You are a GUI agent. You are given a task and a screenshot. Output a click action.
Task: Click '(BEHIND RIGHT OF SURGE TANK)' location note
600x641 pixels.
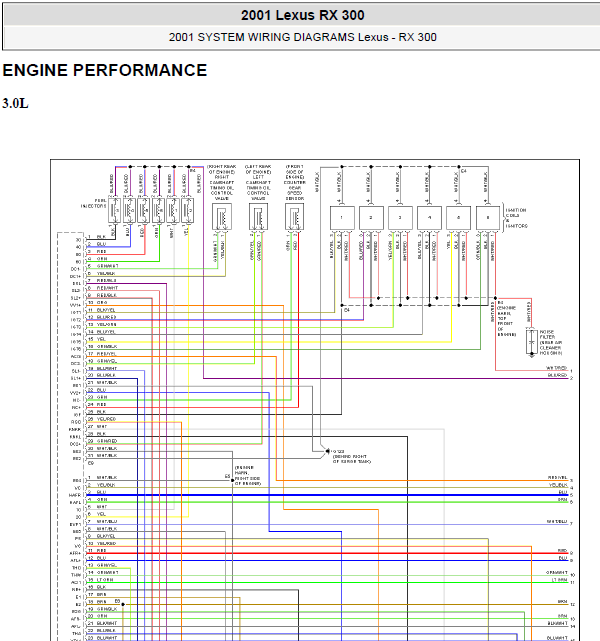click(352, 459)
